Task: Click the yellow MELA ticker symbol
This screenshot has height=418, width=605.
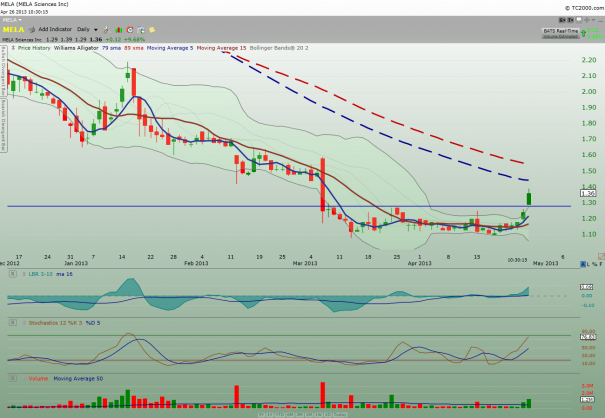Action: (x=13, y=30)
